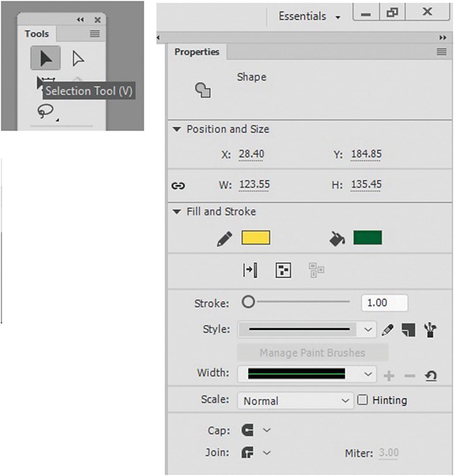Click the black corner square icon beside Style
The width and height of the screenshot is (454, 476).
pos(409,330)
